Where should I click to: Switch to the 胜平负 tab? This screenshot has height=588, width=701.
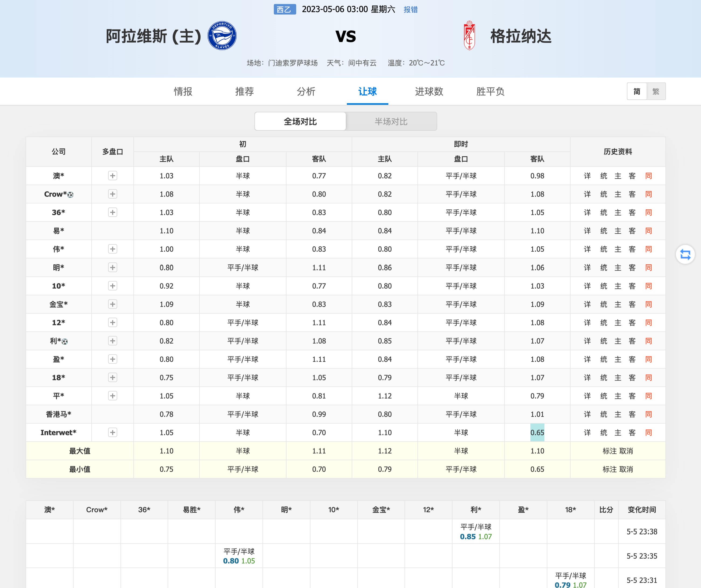pos(490,91)
